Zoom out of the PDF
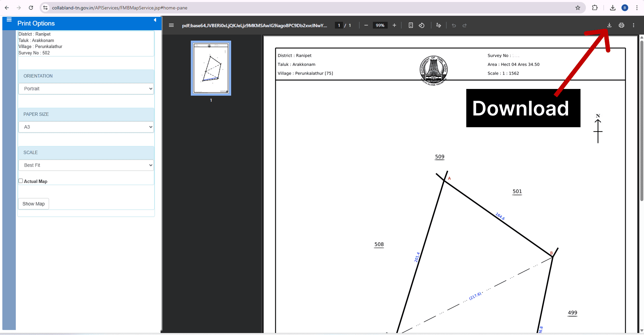 pyautogui.click(x=366, y=25)
